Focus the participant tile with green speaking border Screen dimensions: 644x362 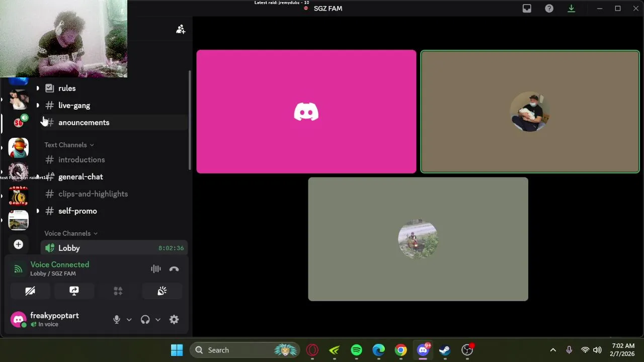pos(530,112)
